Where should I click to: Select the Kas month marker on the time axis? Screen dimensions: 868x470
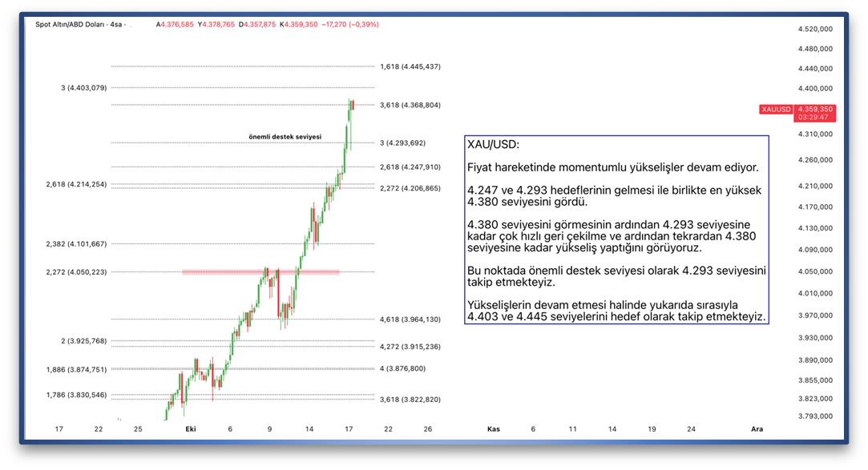click(494, 429)
